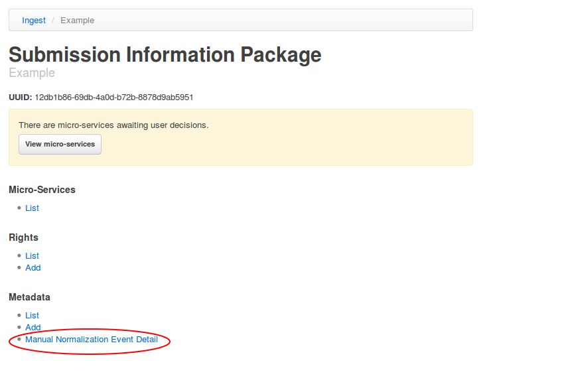
Task: Click the Add link under Rights
Action: coord(33,268)
